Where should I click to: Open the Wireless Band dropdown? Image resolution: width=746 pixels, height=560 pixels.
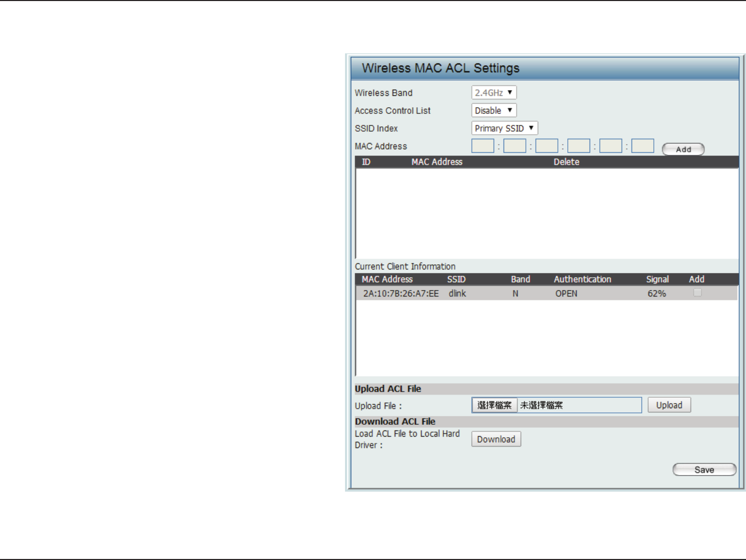tap(494, 93)
